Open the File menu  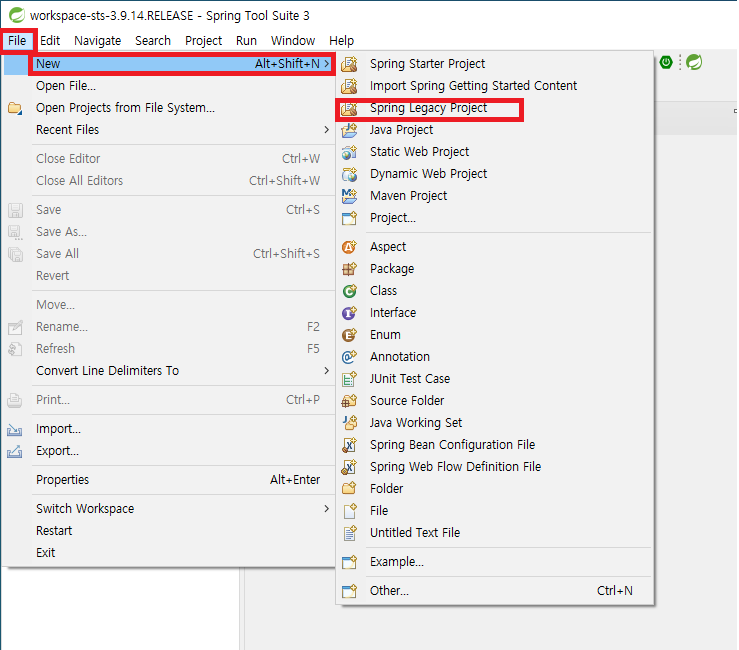(17, 41)
